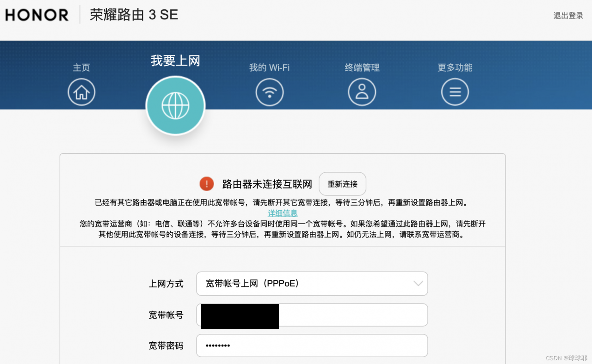The image size is (592, 364).
Task: Click the 重新连接 reconnect button
Action: (x=342, y=183)
